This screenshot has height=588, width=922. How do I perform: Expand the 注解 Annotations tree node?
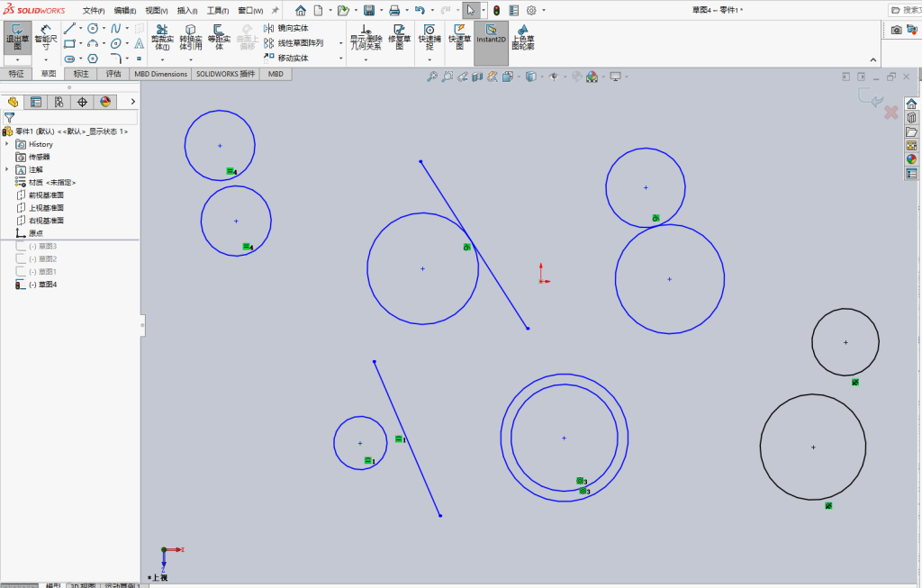7,169
